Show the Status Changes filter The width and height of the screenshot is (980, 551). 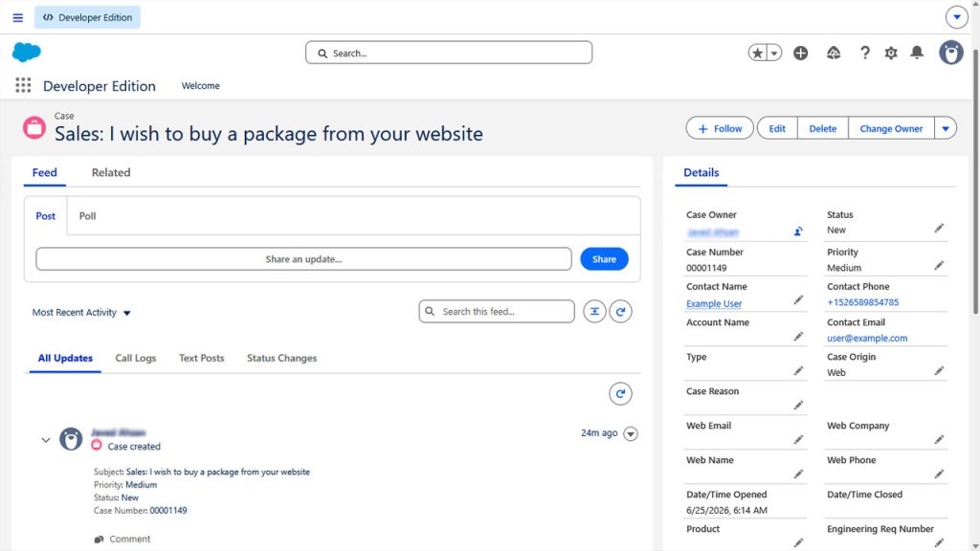[282, 358]
